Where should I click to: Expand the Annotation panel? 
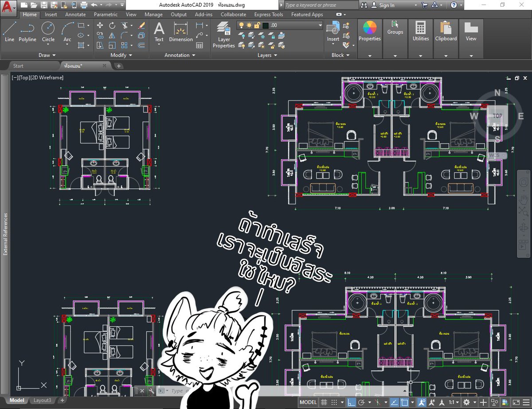[x=180, y=55]
